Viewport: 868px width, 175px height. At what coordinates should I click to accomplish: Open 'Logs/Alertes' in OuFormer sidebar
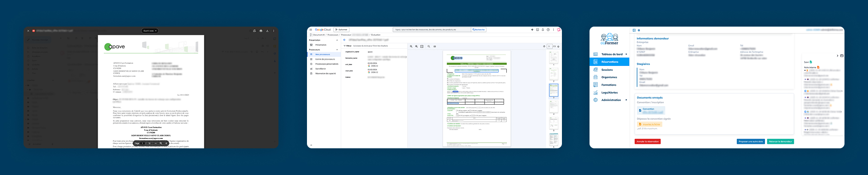pos(609,92)
